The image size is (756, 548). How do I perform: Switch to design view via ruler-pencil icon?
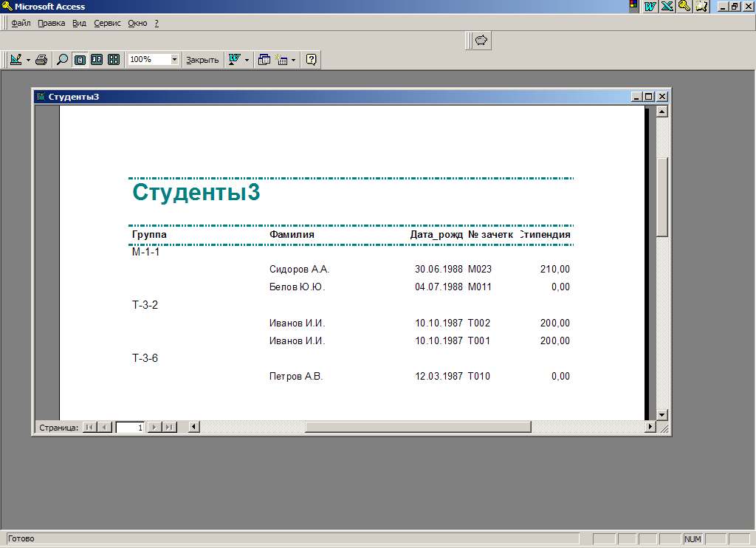[16, 60]
